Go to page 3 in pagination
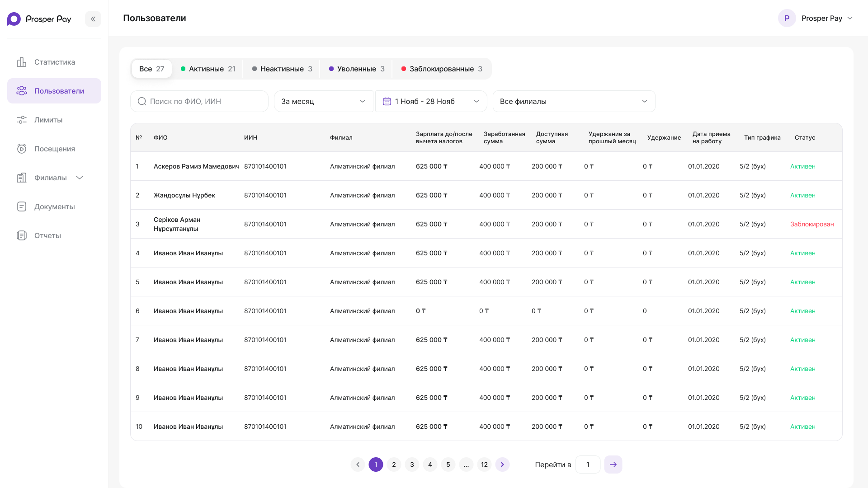The height and width of the screenshot is (488, 868). tap(412, 465)
